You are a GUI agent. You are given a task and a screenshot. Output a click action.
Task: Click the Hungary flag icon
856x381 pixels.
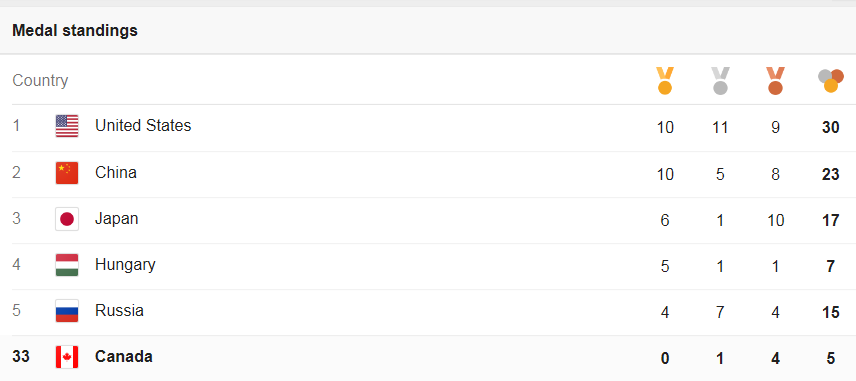coord(67,265)
